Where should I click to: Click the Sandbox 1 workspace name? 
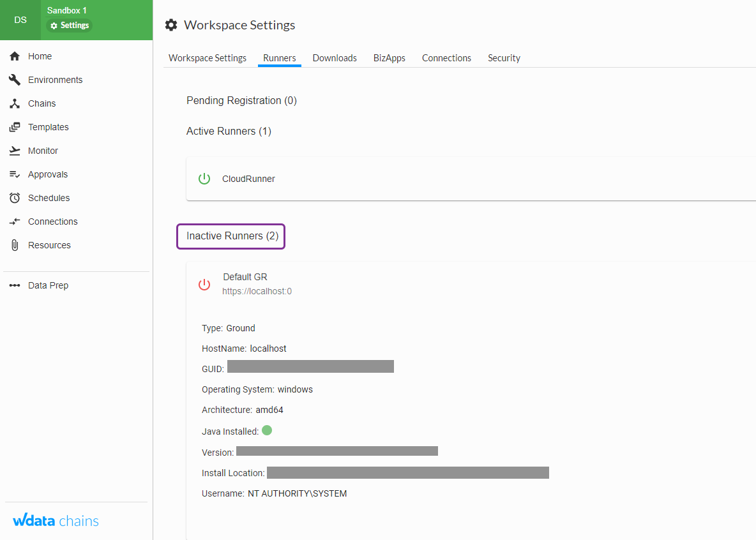click(x=67, y=11)
